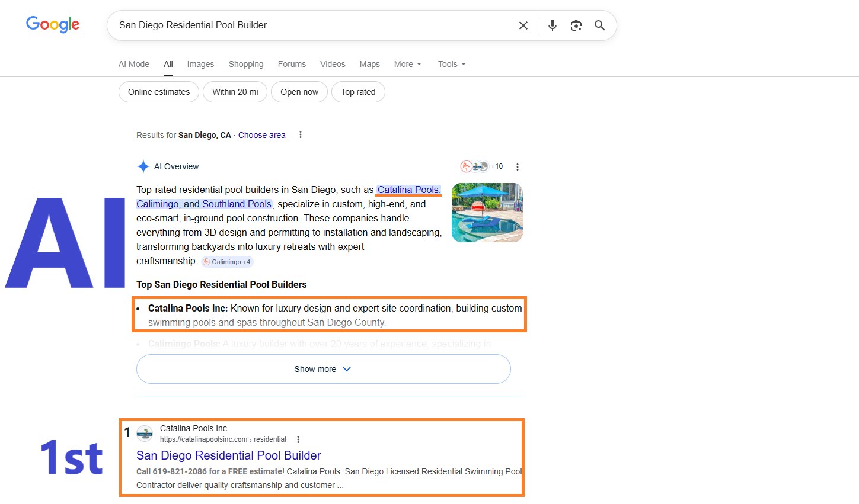The height and width of the screenshot is (504, 859).
Task: Open the AI Overview three-dot menu
Action: [518, 167]
